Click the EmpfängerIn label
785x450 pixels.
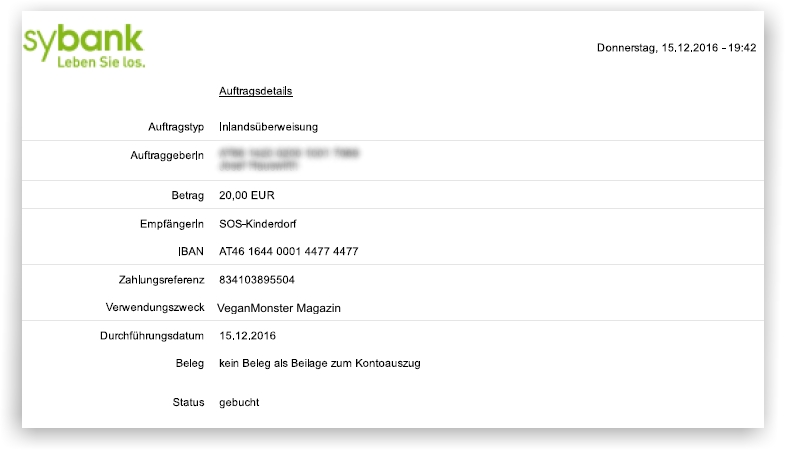(173, 225)
